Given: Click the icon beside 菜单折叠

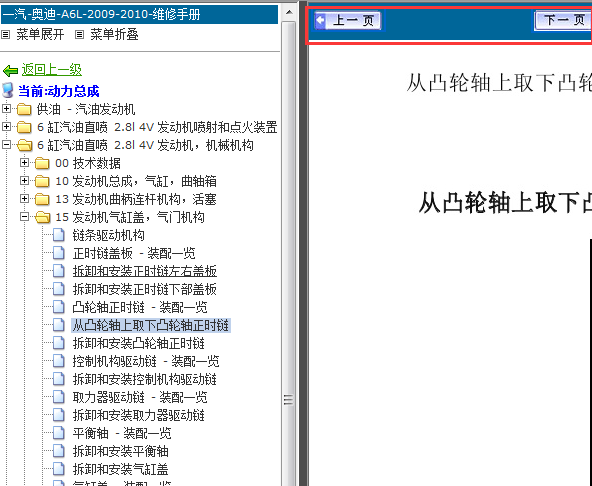Looking at the screenshot, I should tap(79, 35).
